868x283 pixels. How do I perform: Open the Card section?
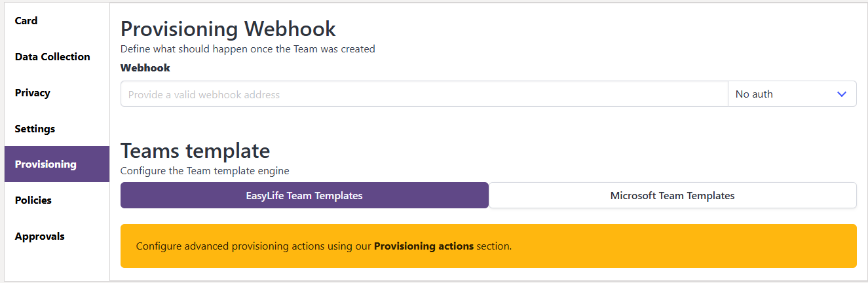[x=26, y=21]
